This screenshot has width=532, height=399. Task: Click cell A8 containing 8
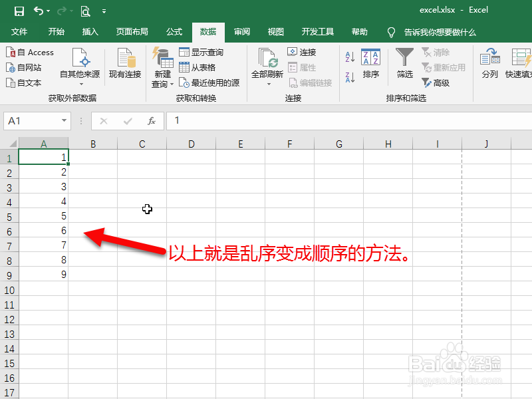pyautogui.click(x=43, y=260)
